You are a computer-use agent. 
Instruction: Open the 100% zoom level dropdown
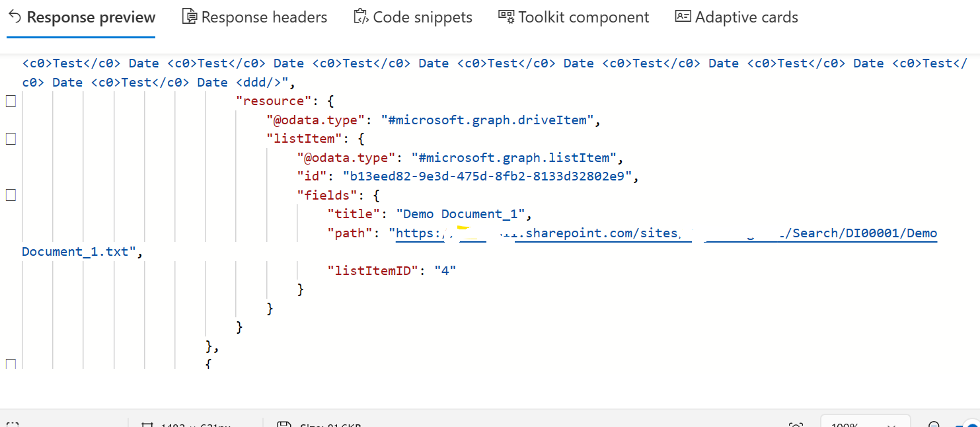click(x=866, y=425)
